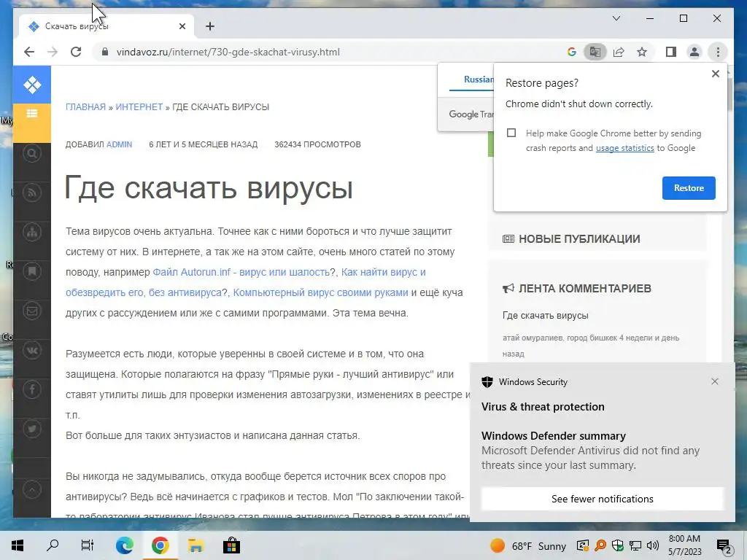747x560 pixels.
Task: Click the Windows Security shield tray icon
Action: pos(617,545)
